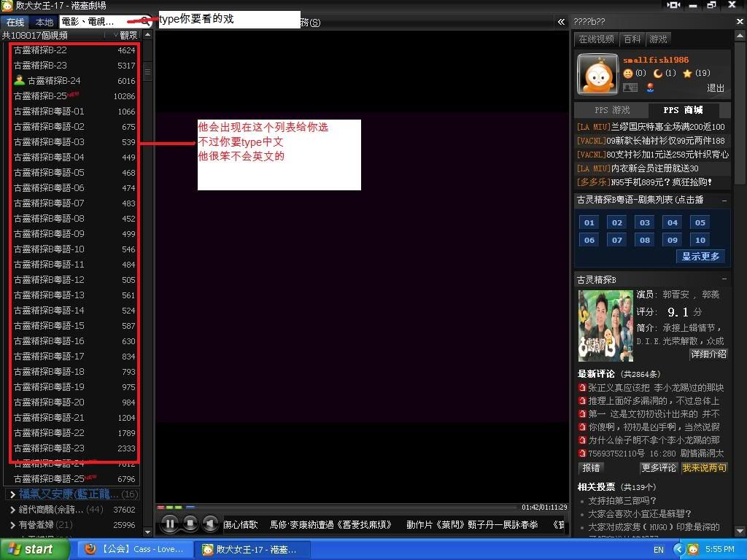
Task: Click the 显示更多 button
Action: coord(700,256)
